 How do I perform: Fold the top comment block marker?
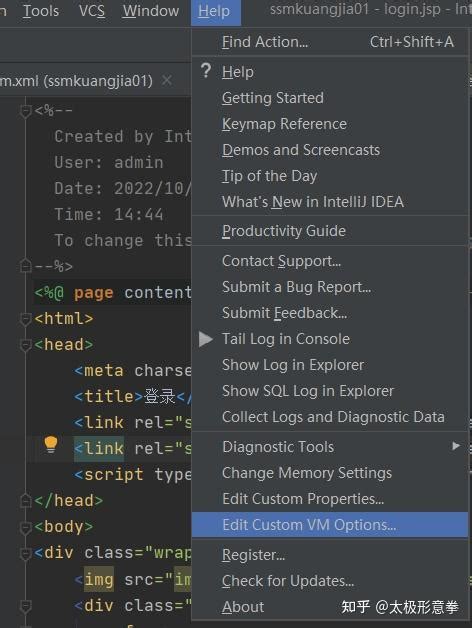(25, 110)
